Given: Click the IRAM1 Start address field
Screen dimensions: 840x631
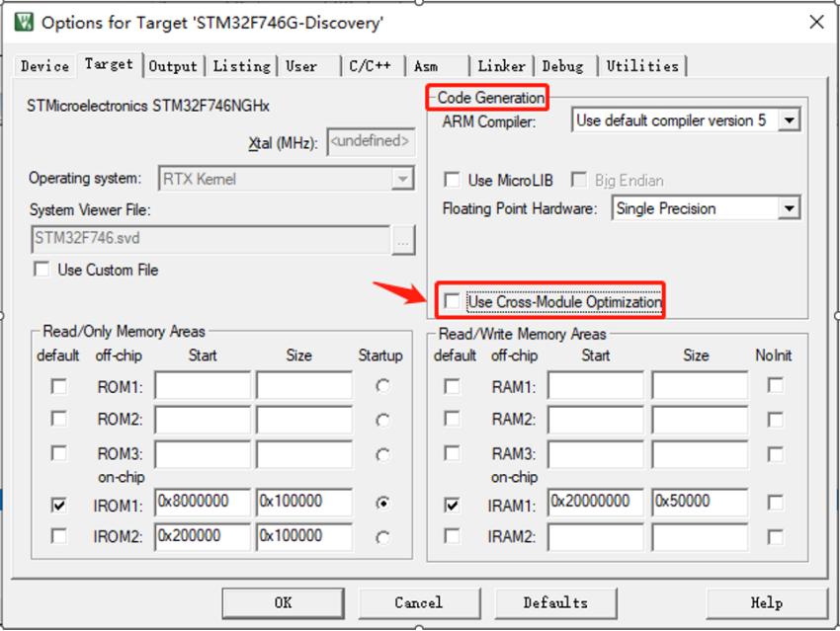Looking at the screenshot, I should [596, 502].
